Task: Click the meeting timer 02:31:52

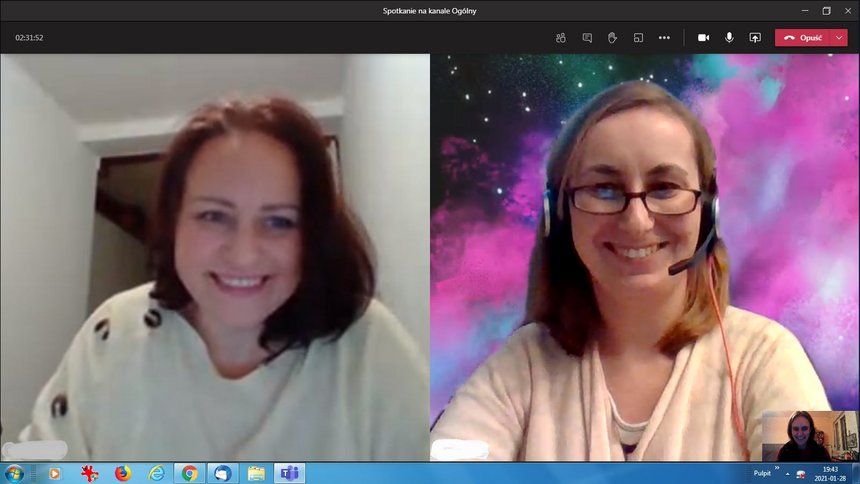Action: click(x=29, y=38)
